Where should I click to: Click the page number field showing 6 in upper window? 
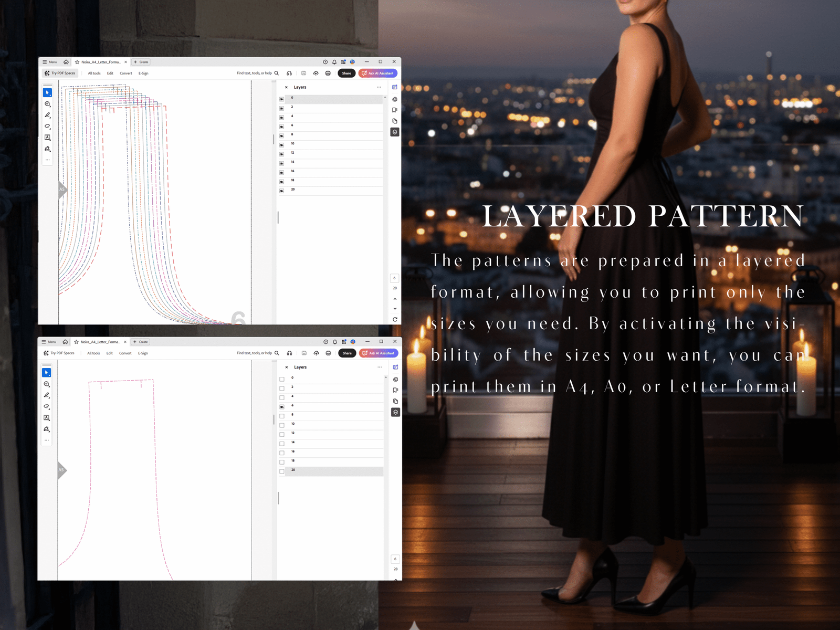[x=395, y=278]
